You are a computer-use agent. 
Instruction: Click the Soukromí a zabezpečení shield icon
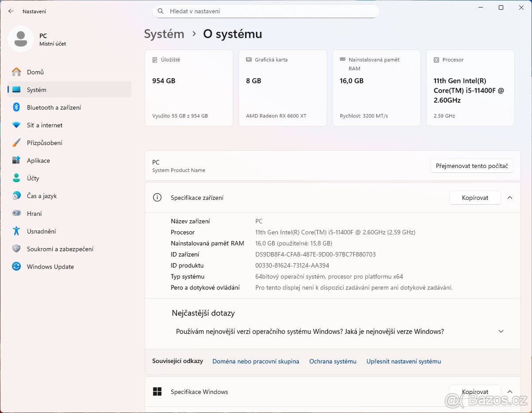[16, 249]
